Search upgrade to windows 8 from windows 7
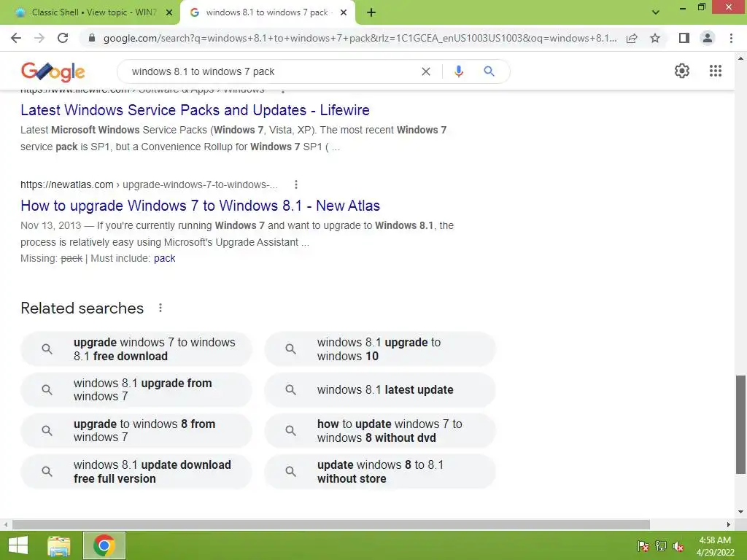 pos(136,430)
